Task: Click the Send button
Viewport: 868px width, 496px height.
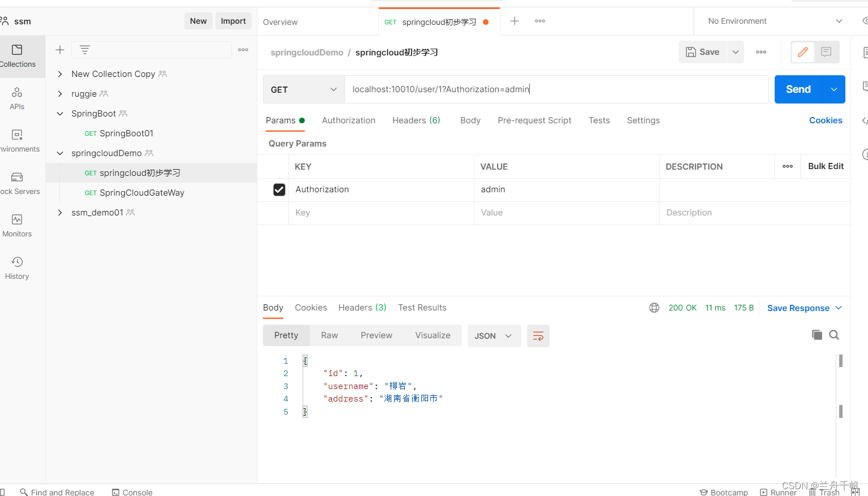Action: point(798,89)
